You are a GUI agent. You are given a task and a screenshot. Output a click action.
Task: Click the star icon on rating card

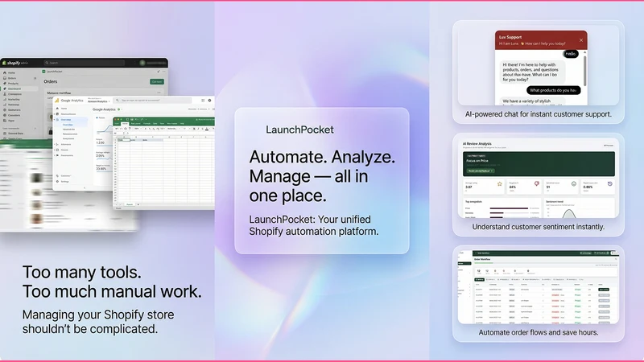499,184
